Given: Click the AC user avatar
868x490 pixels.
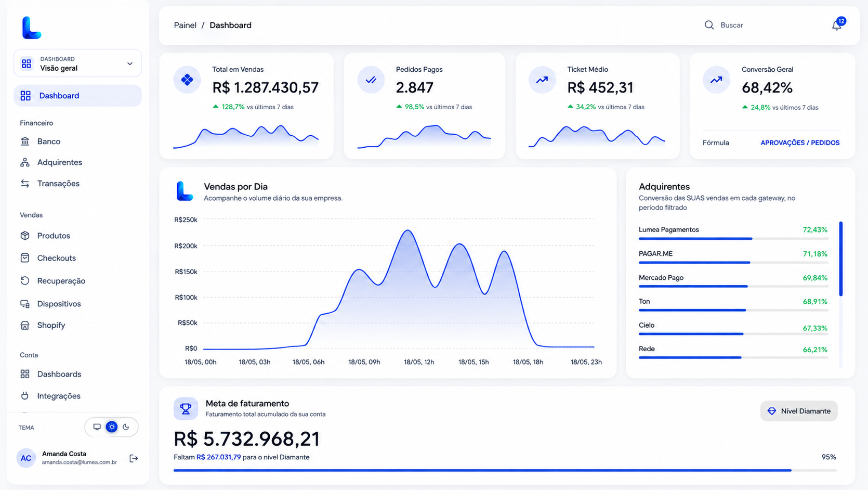Looking at the screenshot, I should click(x=26, y=458).
